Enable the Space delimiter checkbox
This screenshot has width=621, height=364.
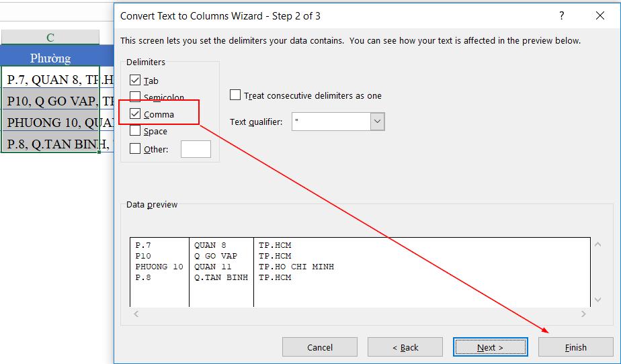tap(135, 132)
